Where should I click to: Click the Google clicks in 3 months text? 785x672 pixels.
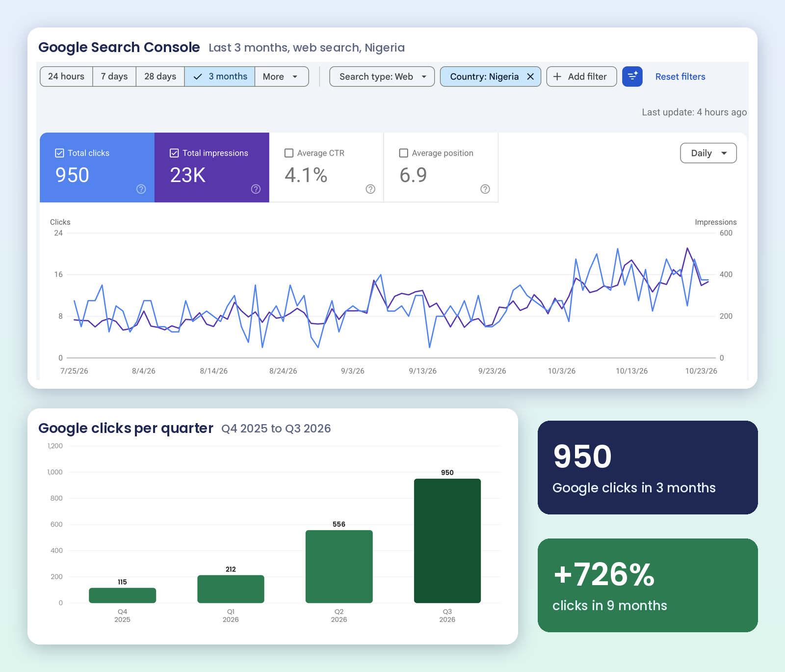(x=634, y=487)
